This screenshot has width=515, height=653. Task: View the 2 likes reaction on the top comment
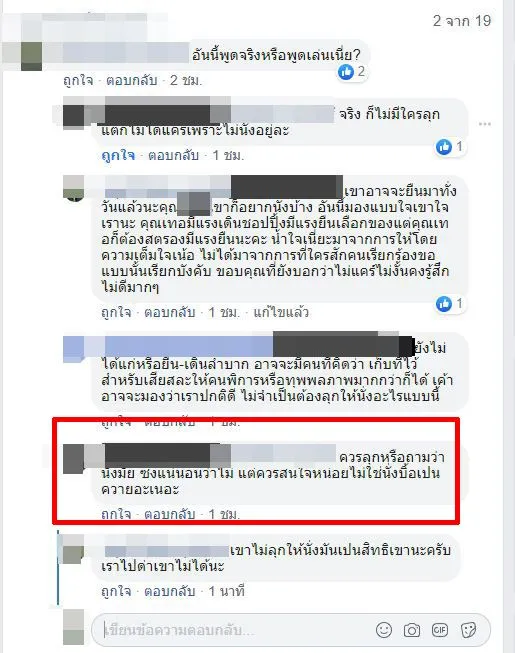pos(352,72)
